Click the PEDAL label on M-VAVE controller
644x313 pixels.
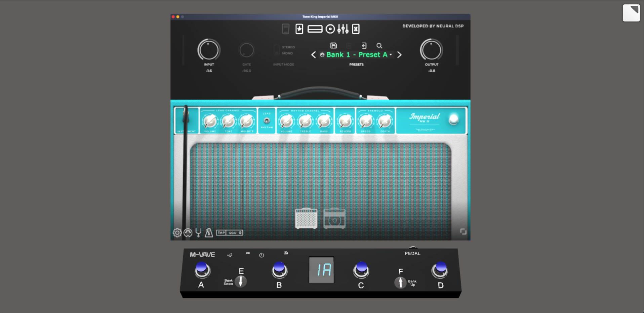[x=412, y=253]
